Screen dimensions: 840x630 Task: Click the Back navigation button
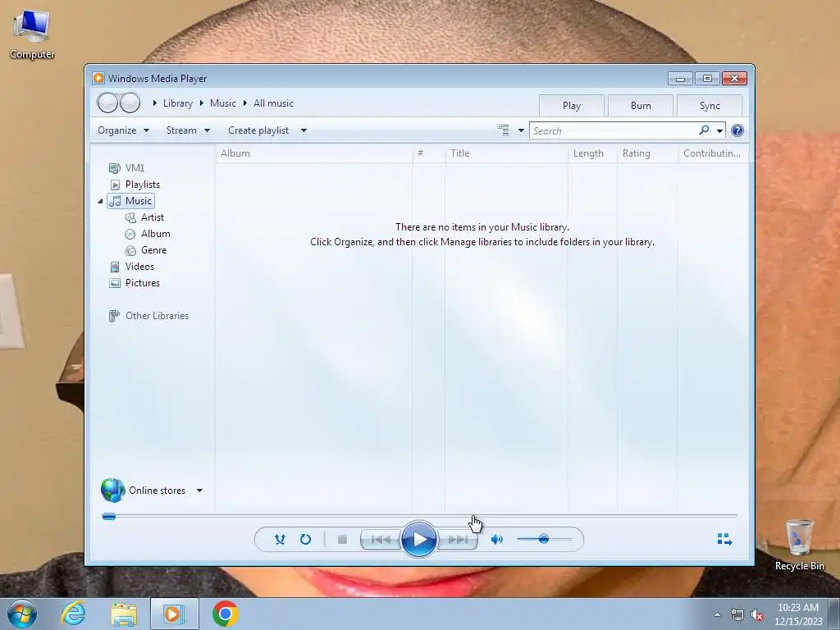tap(107, 103)
